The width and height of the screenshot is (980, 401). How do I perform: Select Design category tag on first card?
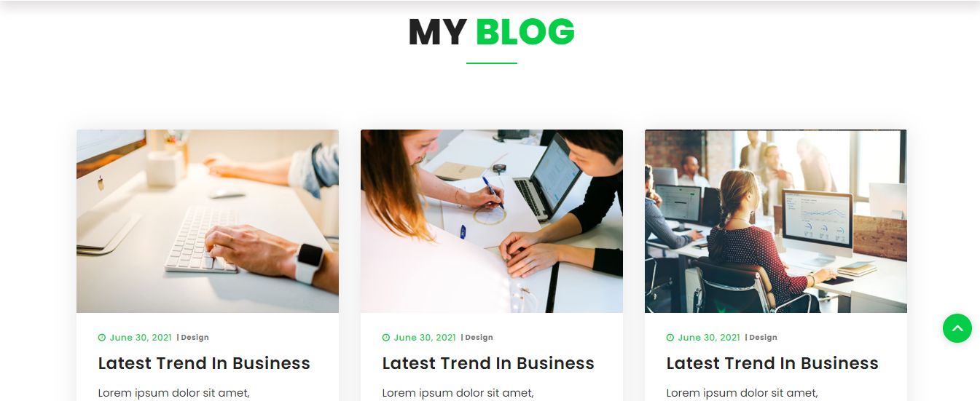[195, 338]
